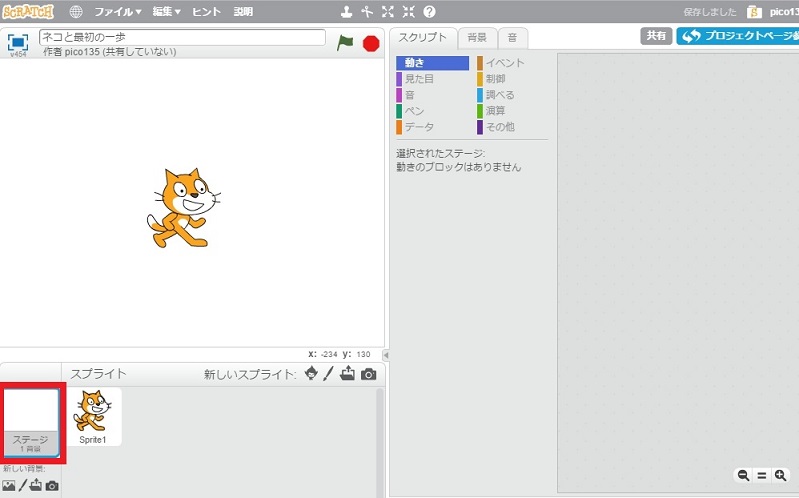Click the 共有 share button

[656, 36]
